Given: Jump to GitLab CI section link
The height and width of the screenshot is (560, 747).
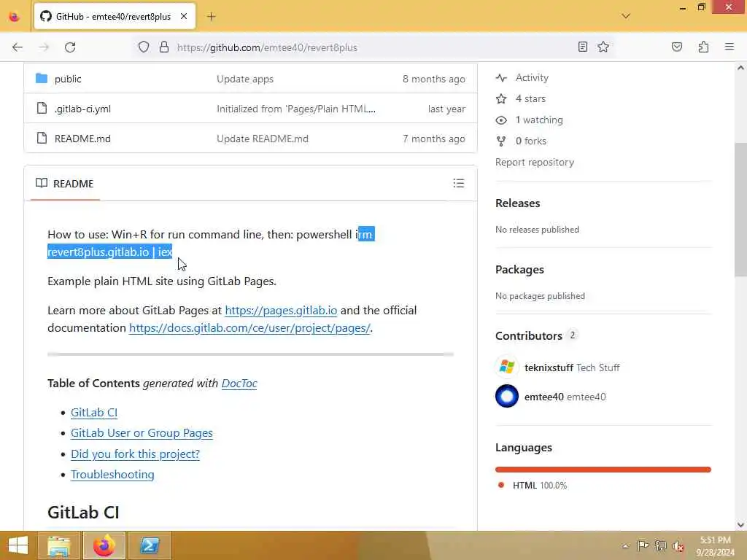Looking at the screenshot, I should (x=94, y=413).
